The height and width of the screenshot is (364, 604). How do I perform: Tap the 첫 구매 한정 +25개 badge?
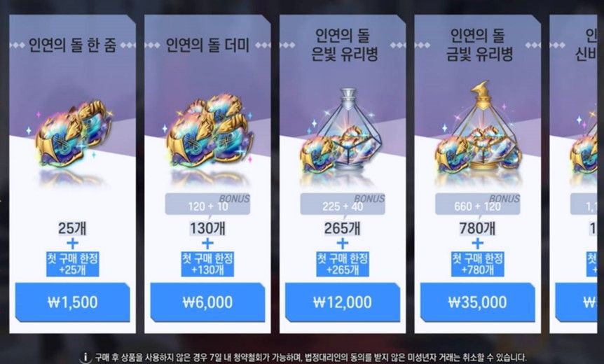pos(72,264)
